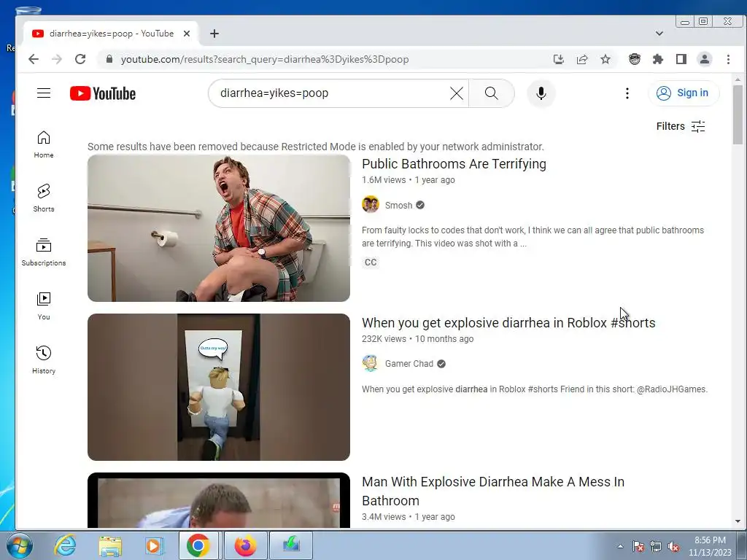Open Shorts from the sidebar
Viewport: 747px width, 560px height.
click(x=44, y=198)
